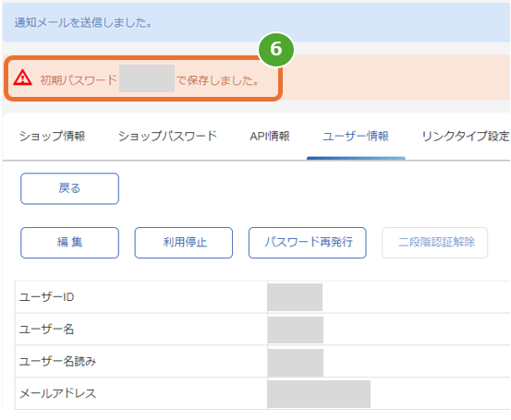
Task: Select the API情報 tab
Action: [270, 136]
